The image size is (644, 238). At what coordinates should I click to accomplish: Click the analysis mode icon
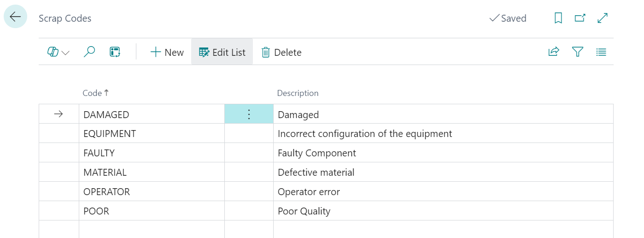[x=115, y=52]
